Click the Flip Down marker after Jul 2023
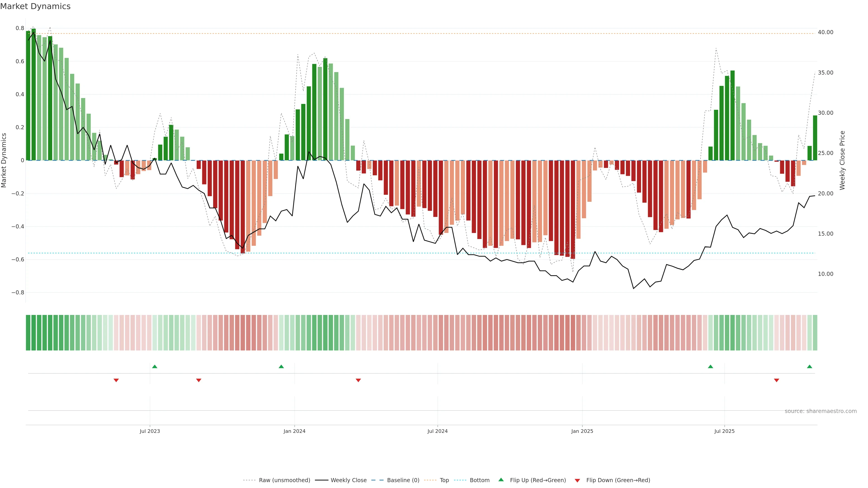The height and width of the screenshot is (488, 868). pyautogui.click(x=199, y=380)
